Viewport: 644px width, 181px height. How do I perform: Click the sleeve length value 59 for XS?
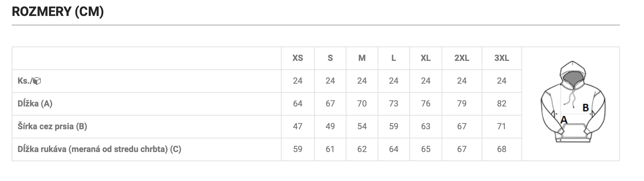point(298,149)
